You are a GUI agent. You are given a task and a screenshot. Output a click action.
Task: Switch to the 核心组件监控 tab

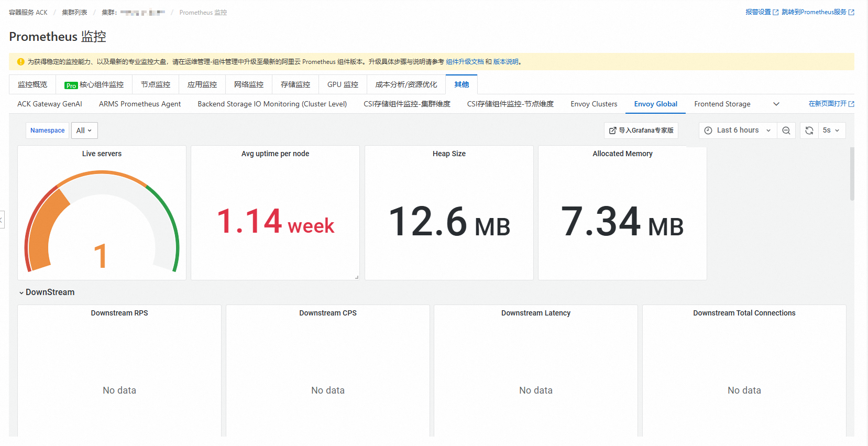pyautogui.click(x=94, y=84)
